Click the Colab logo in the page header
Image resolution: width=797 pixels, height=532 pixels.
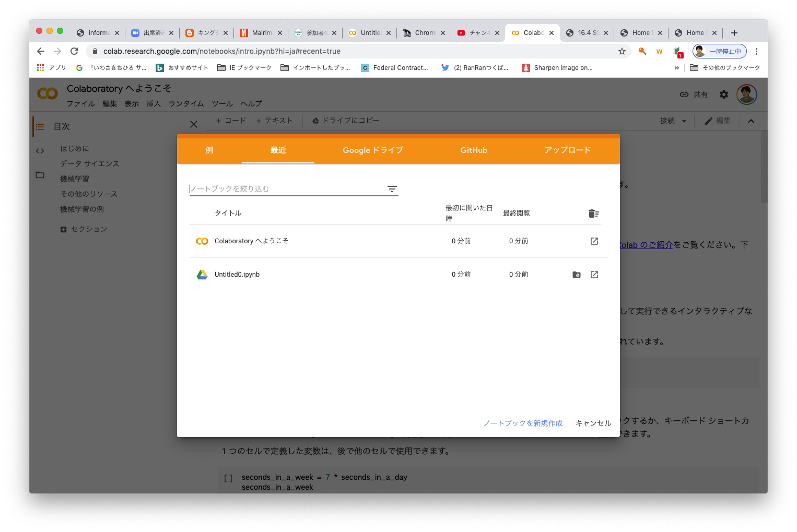click(x=48, y=93)
